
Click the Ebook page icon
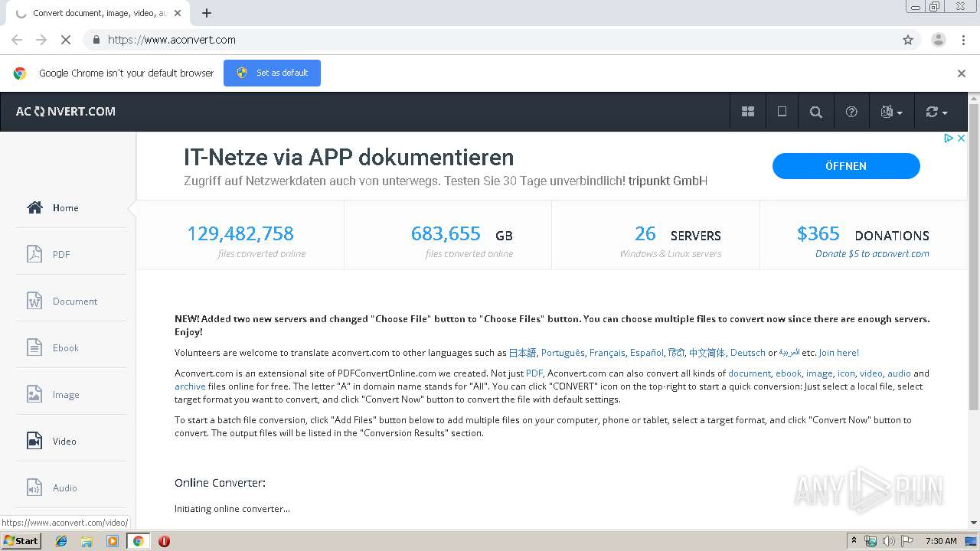34,347
